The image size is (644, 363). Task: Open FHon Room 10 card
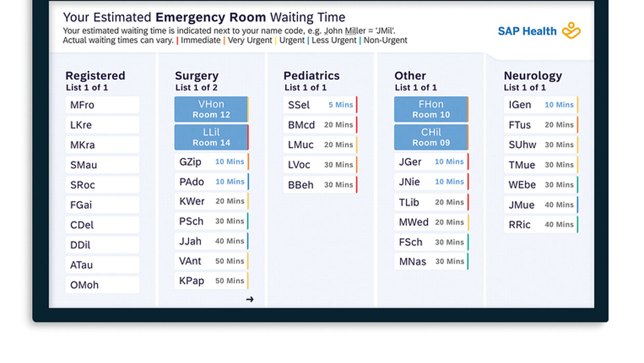431,109
